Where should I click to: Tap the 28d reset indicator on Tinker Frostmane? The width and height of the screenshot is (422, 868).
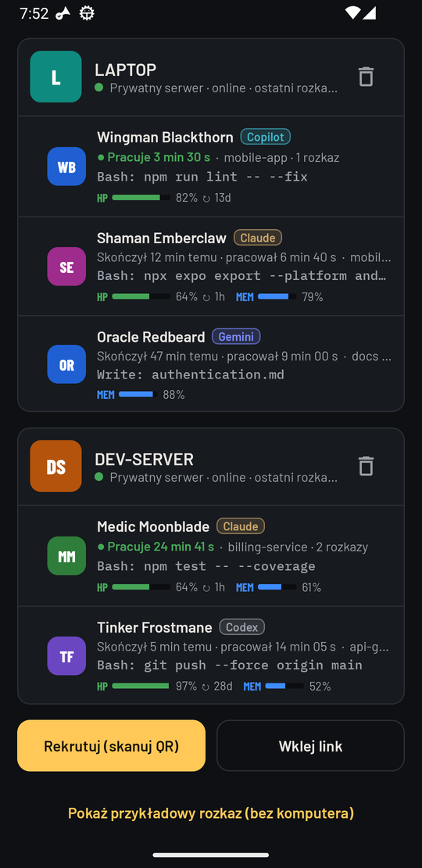pyautogui.click(x=216, y=687)
